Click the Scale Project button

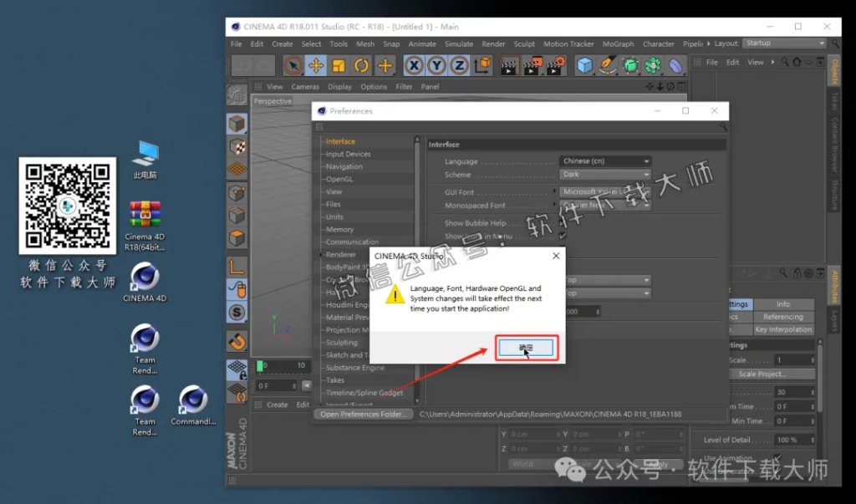coord(763,374)
